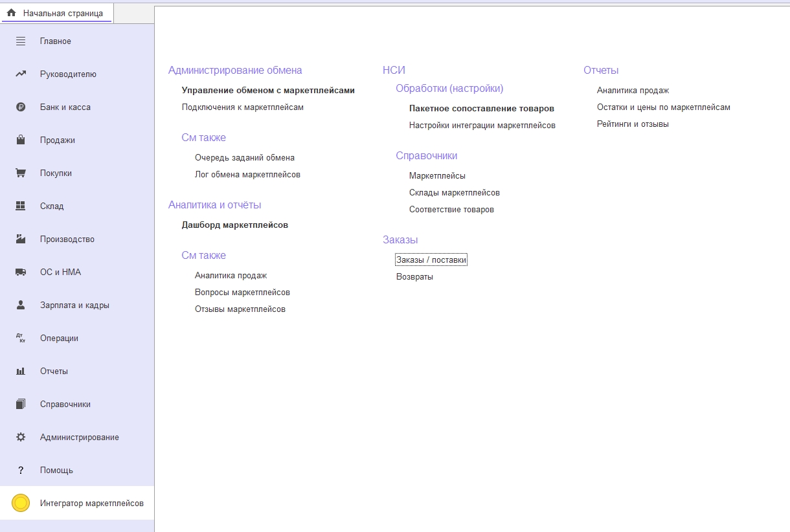
Task: Open Заказы / поставки
Action: coord(431,260)
